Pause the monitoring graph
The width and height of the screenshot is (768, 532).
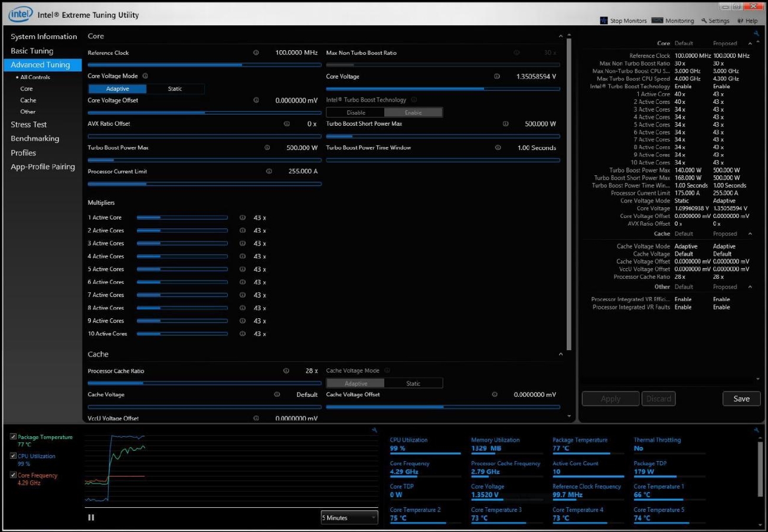click(91, 517)
